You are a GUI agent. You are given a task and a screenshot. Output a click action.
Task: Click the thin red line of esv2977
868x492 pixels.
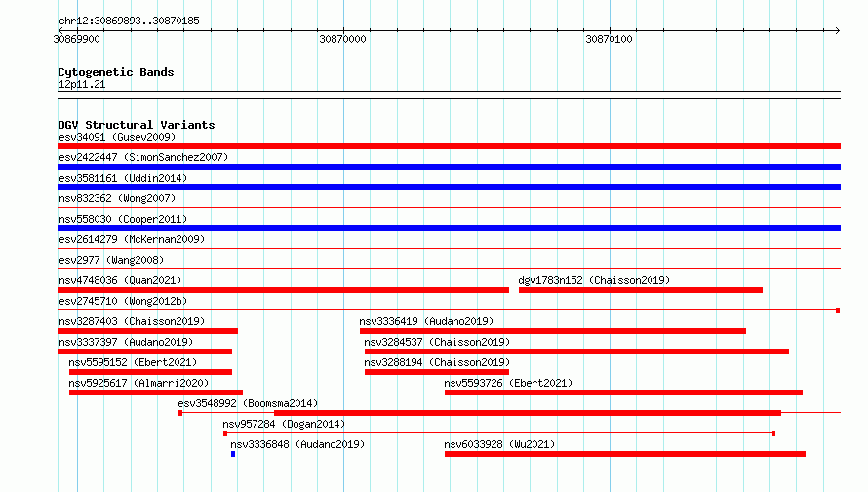[449, 269]
